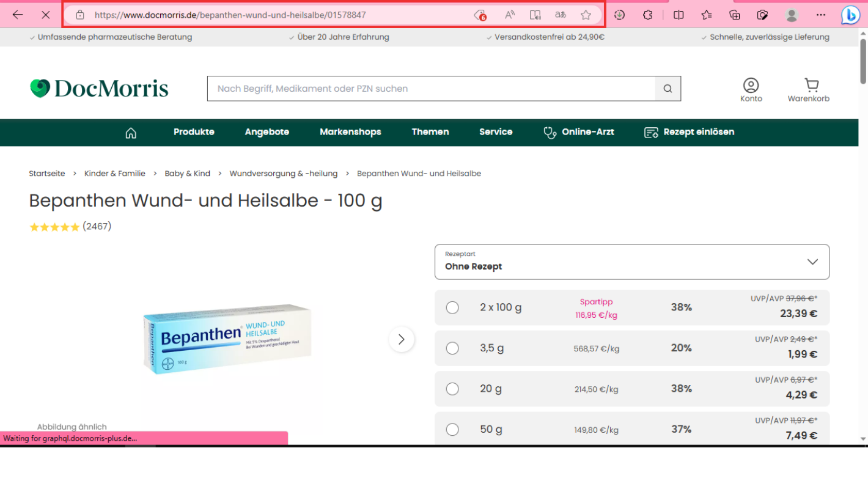Click 'Über 20 Jahre Erfahrung' banner text

343,37
